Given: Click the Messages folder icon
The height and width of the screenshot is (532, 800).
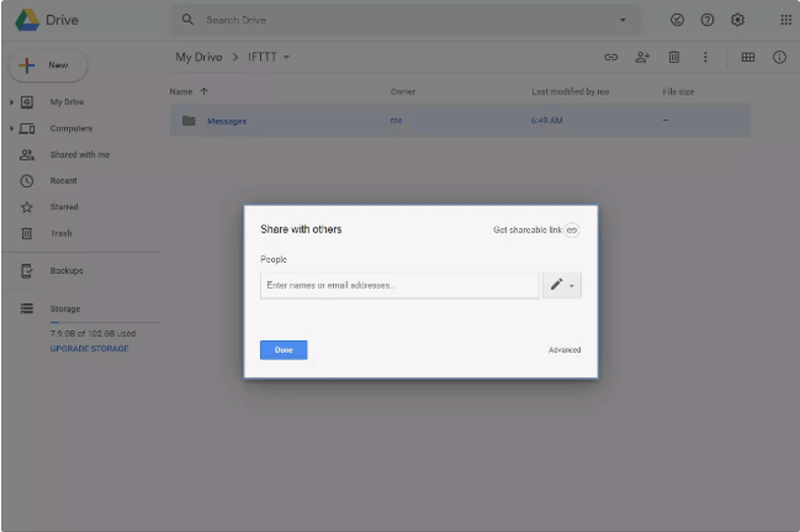Looking at the screenshot, I should click(189, 121).
